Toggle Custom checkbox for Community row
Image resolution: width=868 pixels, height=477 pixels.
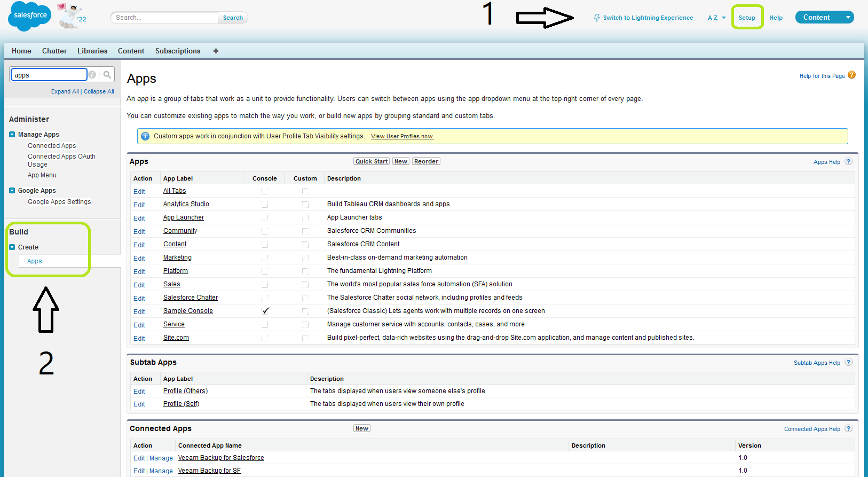click(x=305, y=231)
